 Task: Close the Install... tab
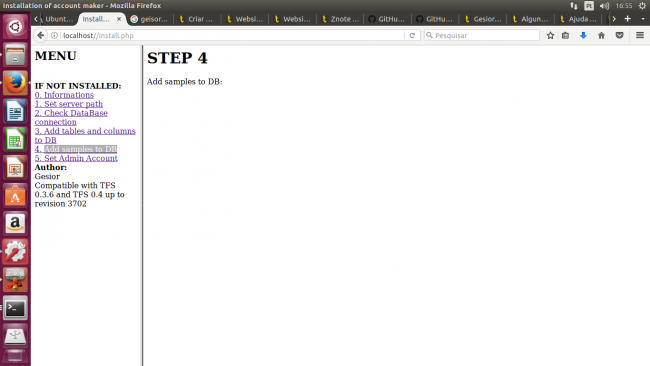(x=119, y=19)
